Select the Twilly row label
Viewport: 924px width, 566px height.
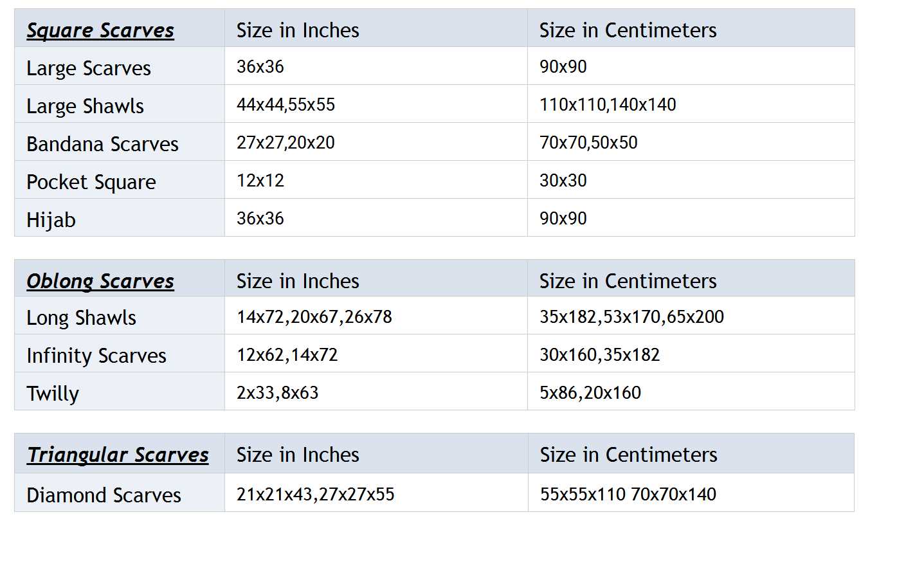pos(53,394)
